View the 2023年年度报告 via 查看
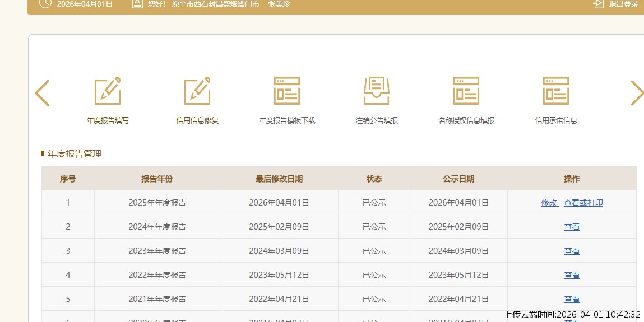Viewport: 644px width, 322px height. click(x=572, y=251)
